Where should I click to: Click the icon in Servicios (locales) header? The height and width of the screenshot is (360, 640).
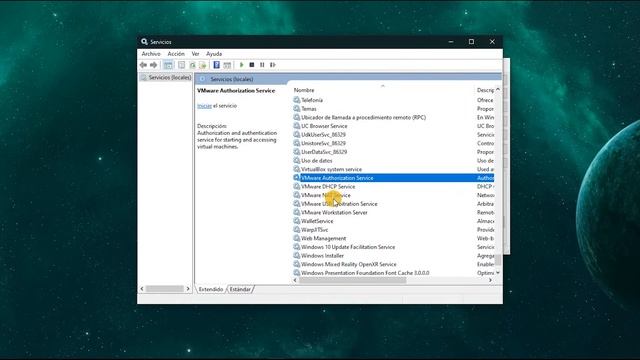tap(202, 79)
